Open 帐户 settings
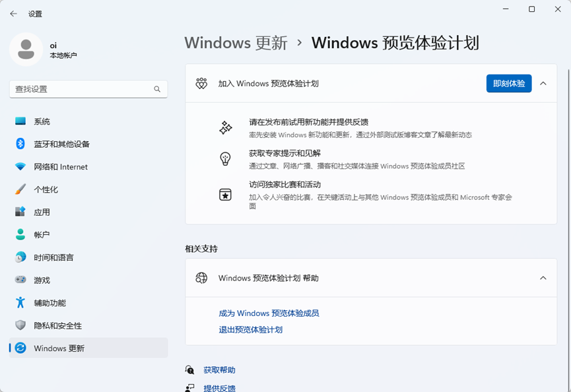 [88, 234]
